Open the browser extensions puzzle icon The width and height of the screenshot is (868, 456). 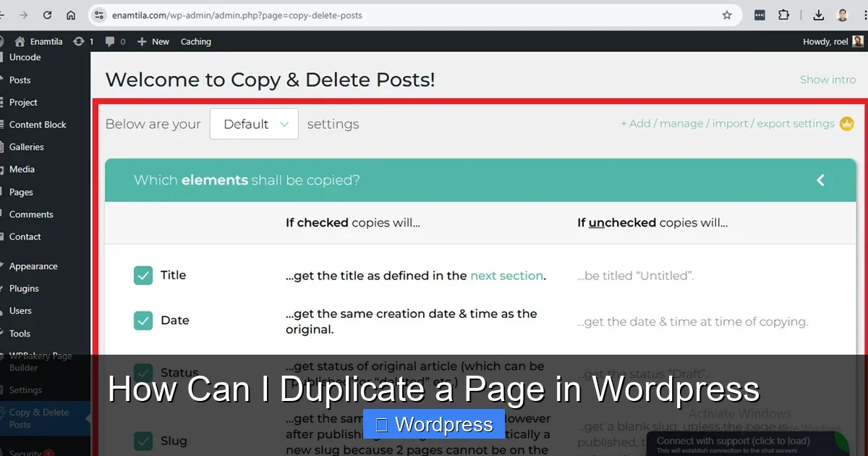coord(783,14)
